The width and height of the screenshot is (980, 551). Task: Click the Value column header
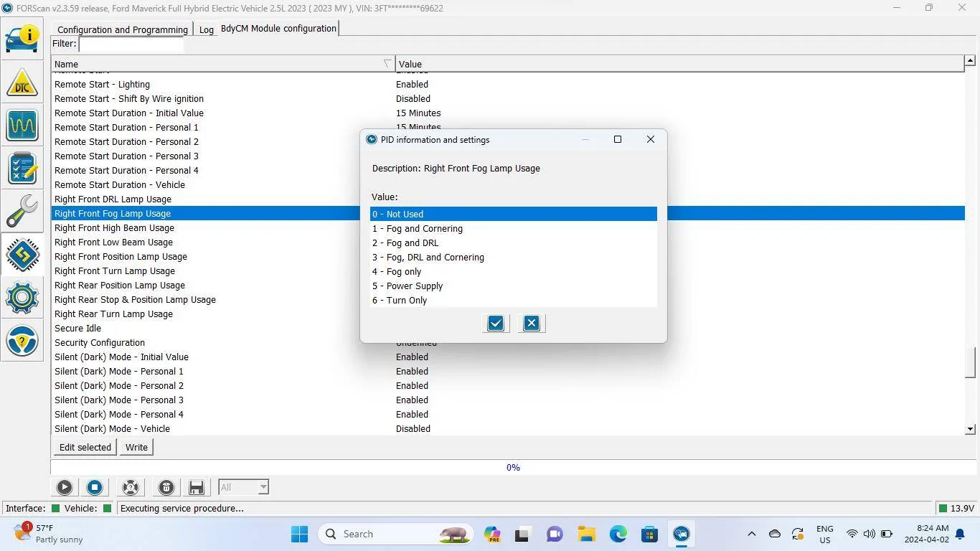[x=679, y=64]
